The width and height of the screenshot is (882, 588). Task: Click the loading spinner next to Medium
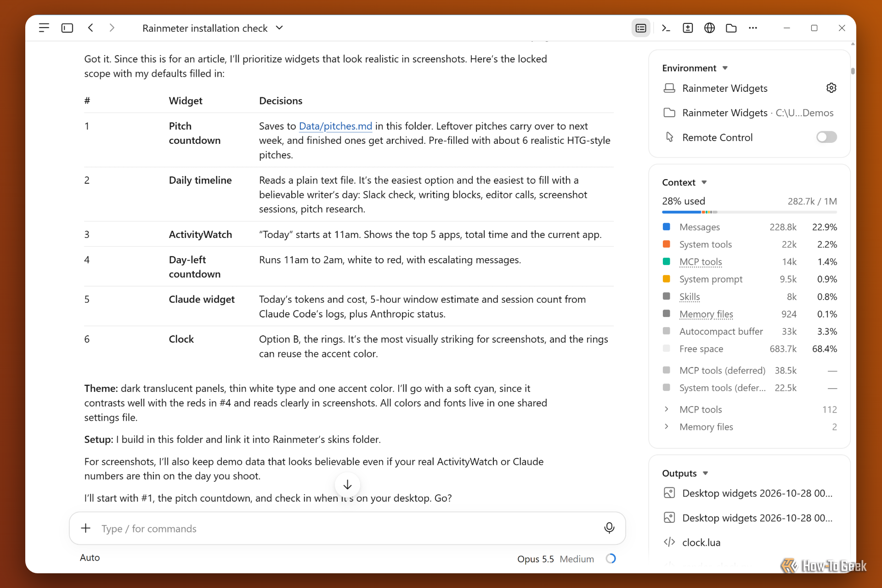611,559
